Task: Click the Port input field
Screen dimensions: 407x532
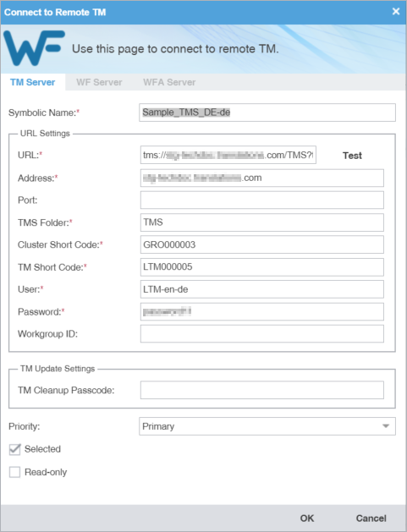Action: 262,200
